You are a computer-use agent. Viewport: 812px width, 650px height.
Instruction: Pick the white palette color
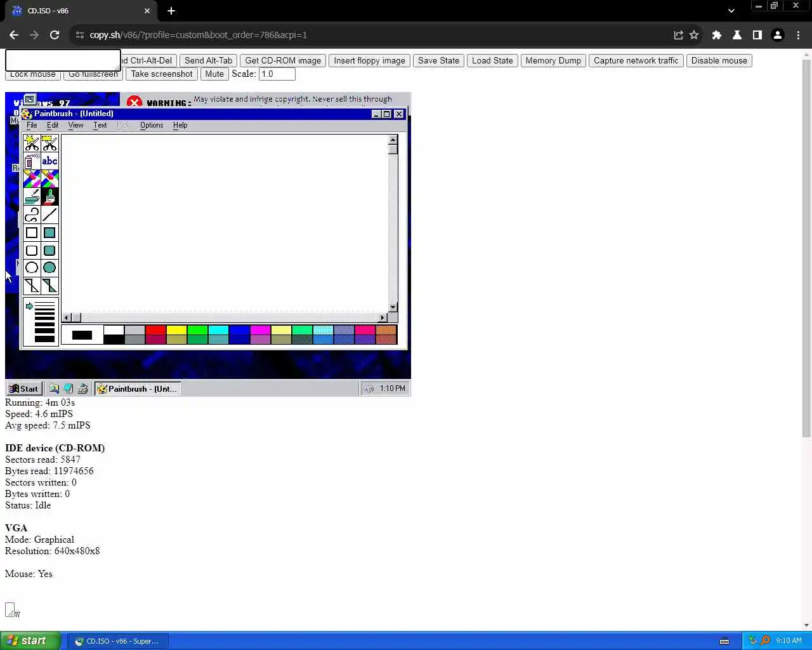coord(114,330)
